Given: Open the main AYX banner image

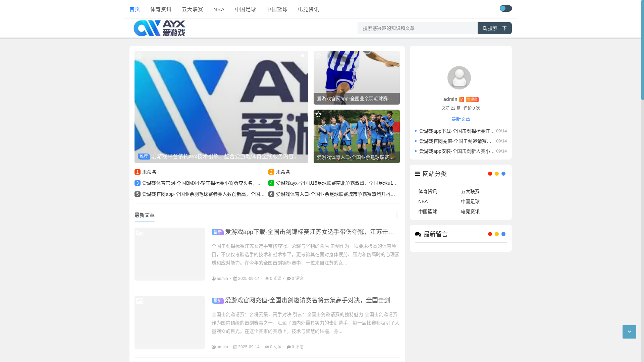Looking at the screenshot, I should [221, 107].
